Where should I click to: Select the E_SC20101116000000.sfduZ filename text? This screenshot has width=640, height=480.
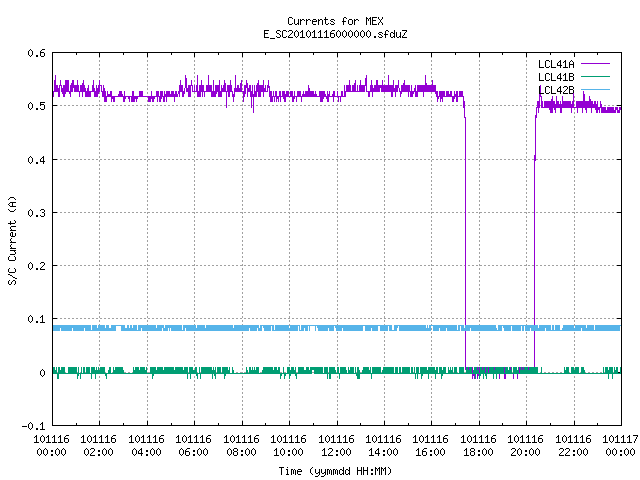coord(335,34)
